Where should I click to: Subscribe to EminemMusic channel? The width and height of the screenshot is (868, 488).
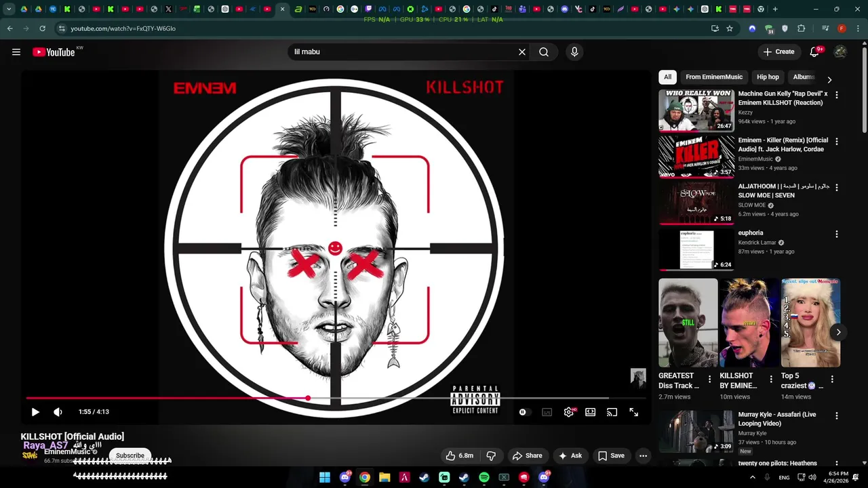point(130,455)
